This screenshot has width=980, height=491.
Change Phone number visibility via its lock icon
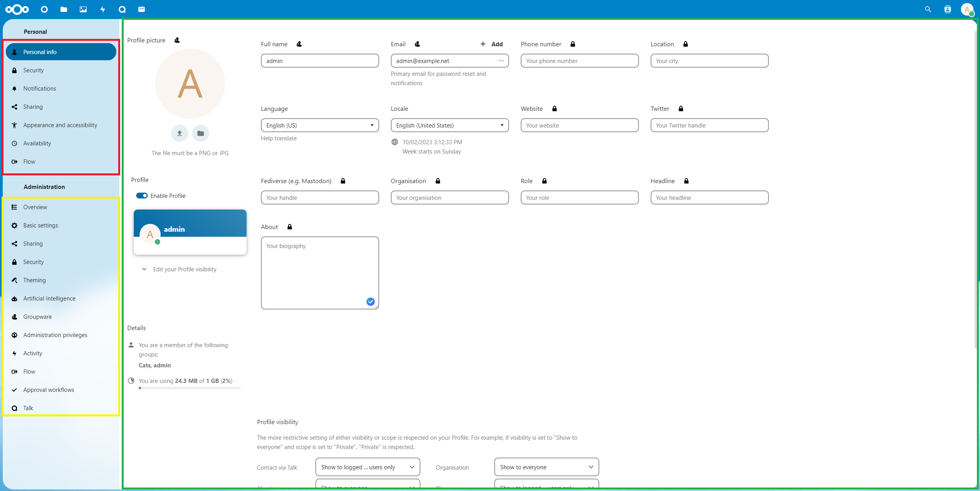573,44
